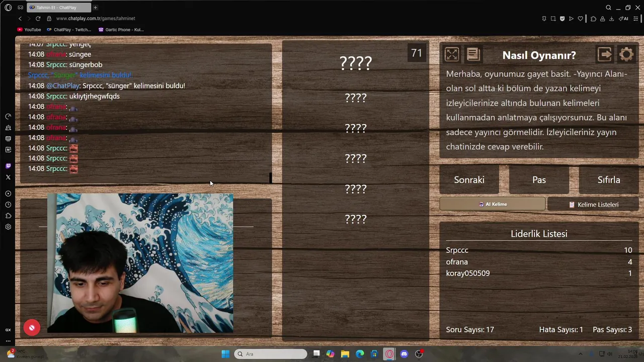Take a snapshot with capture icon
Viewport: 644px width, 362px height.
553,19
